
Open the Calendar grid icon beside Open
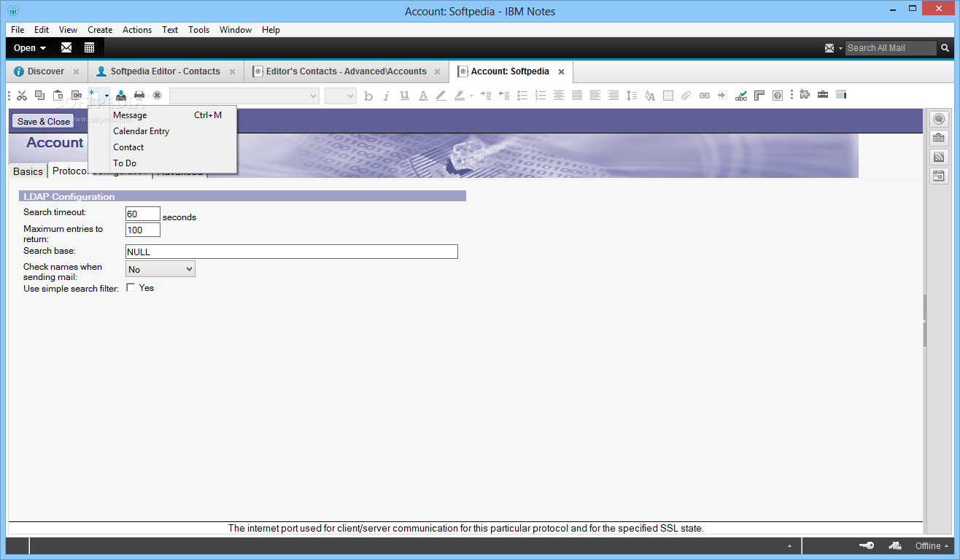click(x=89, y=48)
